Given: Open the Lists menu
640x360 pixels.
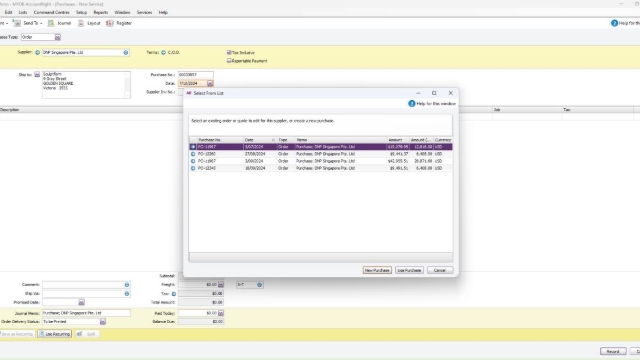Looking at the screenshot, I should [x=23, y=13].
